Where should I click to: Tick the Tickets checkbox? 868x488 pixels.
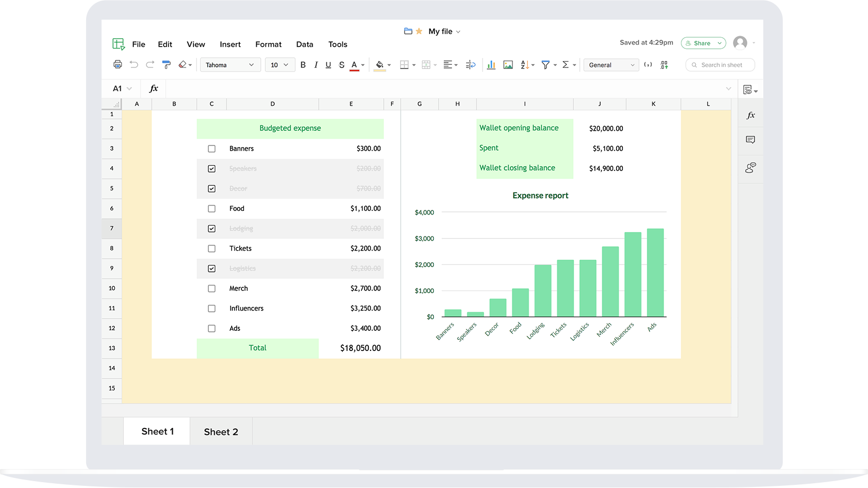point(212,249)
